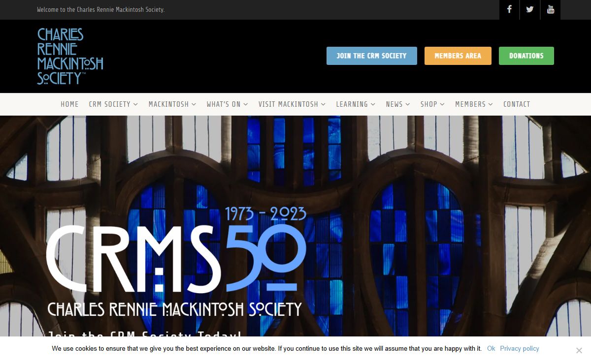Go to Home in navigation
591x364 pixels.
coord(69,104)
